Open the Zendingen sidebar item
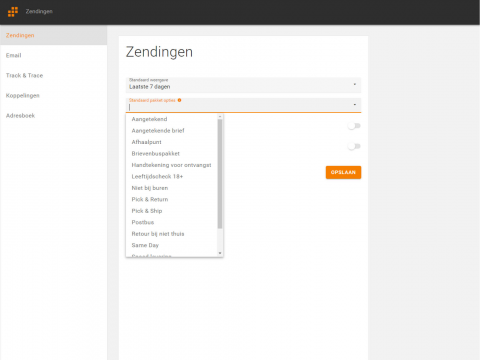The height and width of the screenshot is (360, 480). point(53,35)
